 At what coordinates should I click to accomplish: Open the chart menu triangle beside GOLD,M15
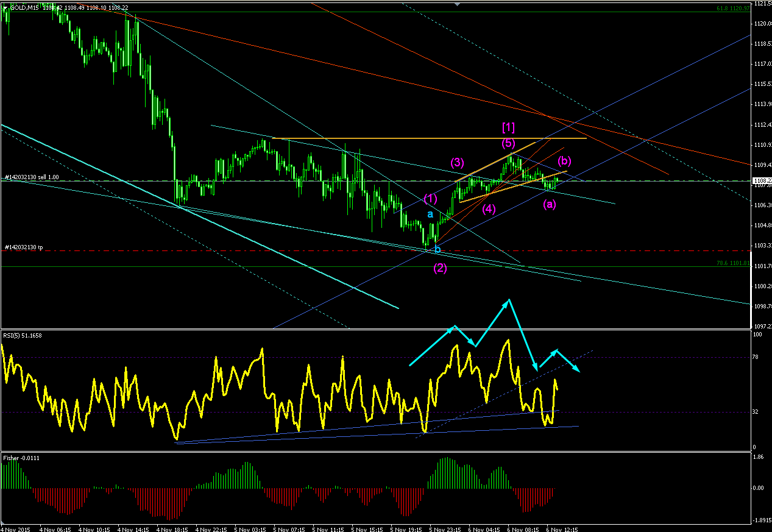click(5, 7)
